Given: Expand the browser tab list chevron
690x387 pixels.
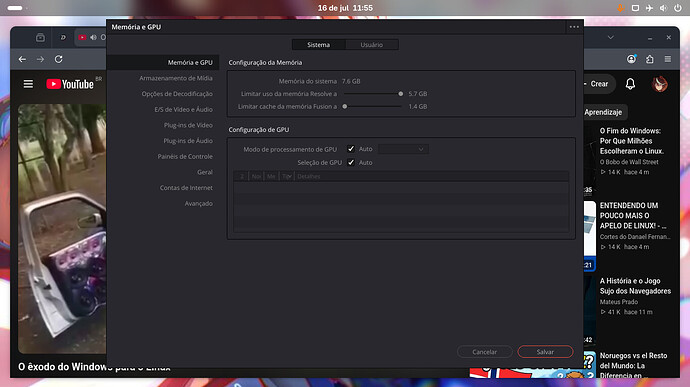Looking at the screenshot, I should coord(610,37).
